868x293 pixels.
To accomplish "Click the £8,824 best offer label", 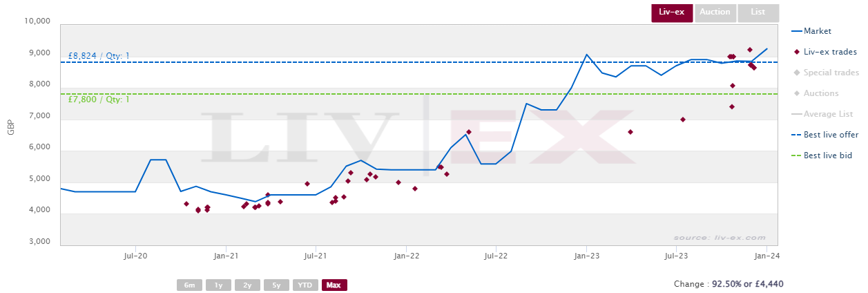I will click(x=99, y=56).
